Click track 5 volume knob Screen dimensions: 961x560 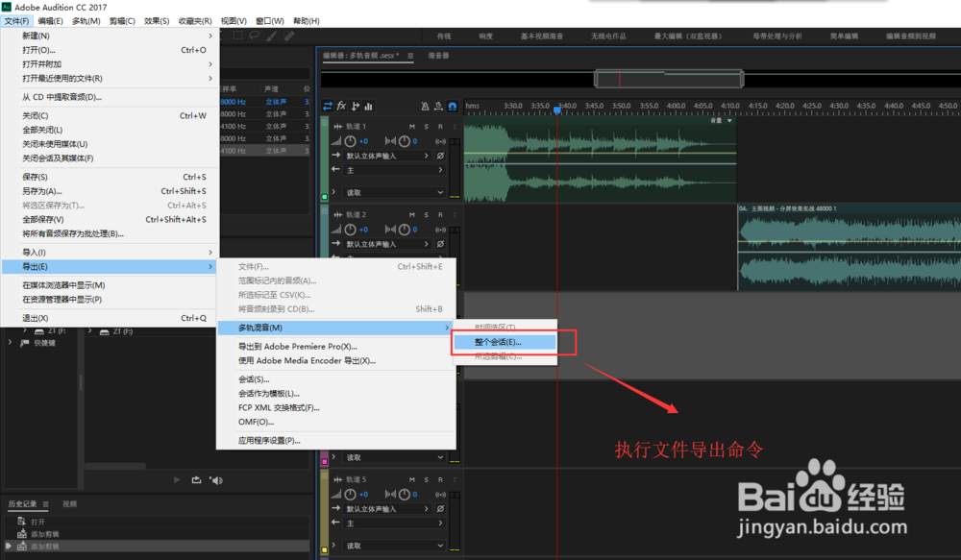click(350, 494)
